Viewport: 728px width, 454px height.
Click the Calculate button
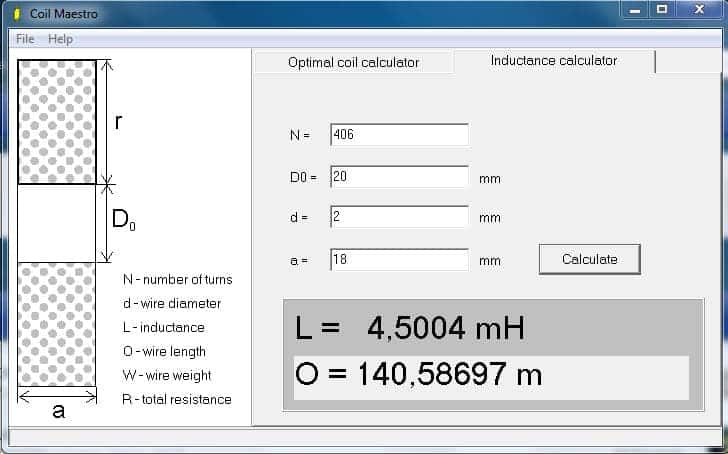590,259
